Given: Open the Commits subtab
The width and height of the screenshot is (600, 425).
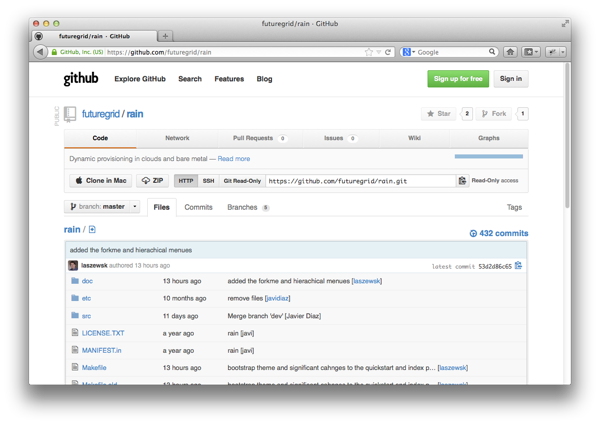Looking at the screenshot, I should click(198, 207).
